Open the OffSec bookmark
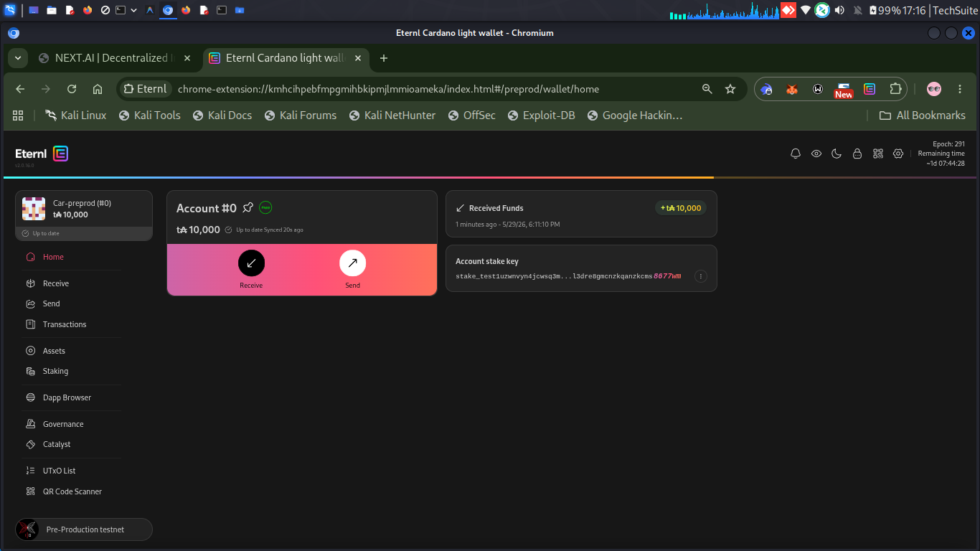 tap(471, 116)
